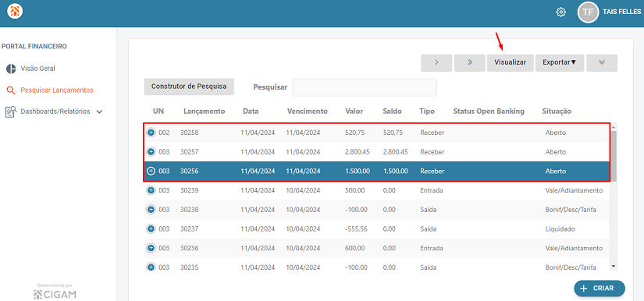Click the Visualizar button
Viewport: 644px width, 301px height.
510,62
